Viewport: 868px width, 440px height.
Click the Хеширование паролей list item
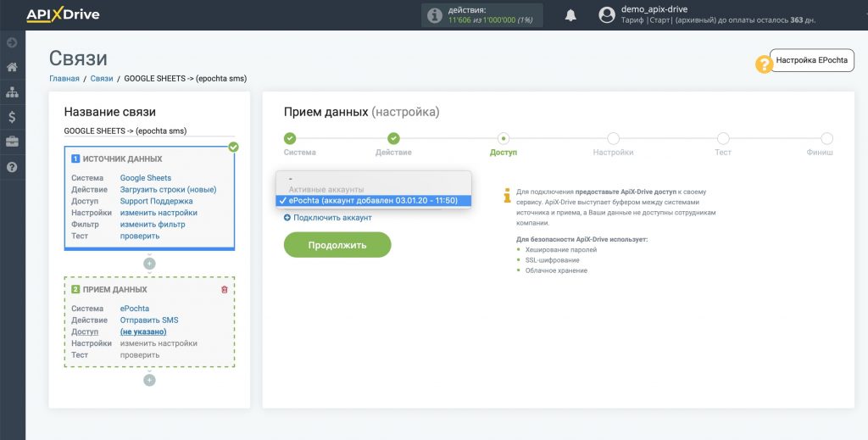click(x=561, y=249)
